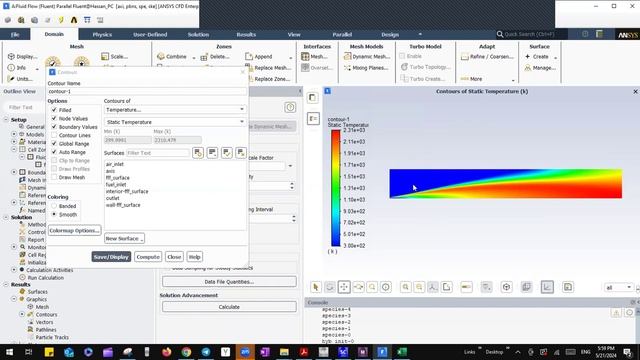Image resolution: width=640 pixels, height=360 pixels.
Task: Click the Calculate button
Action: click(x=229, y=307)
